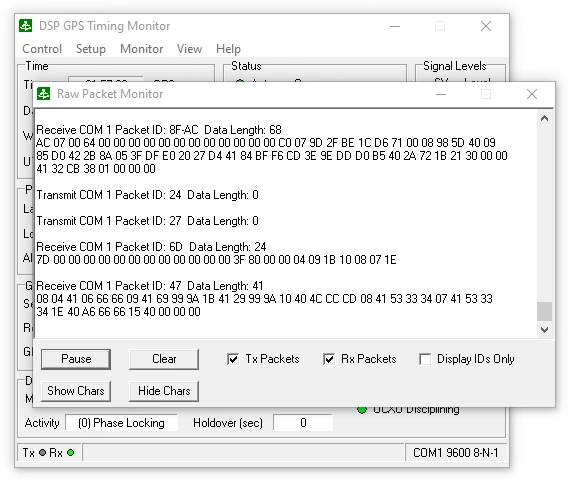Close the Raw Packet Monitor window
Image resolution: width=571 pixels, height=482 pixels.
[x=532, y=94]
